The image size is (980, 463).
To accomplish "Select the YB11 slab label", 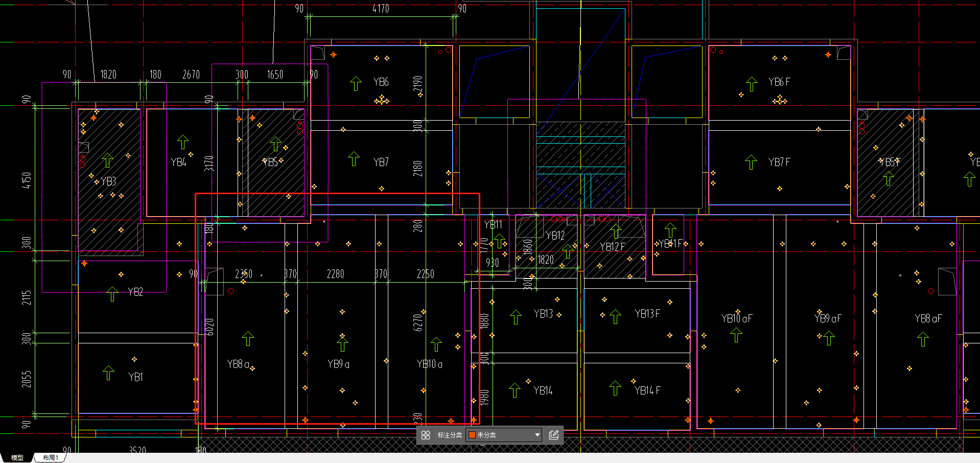I will click(493, 225).
